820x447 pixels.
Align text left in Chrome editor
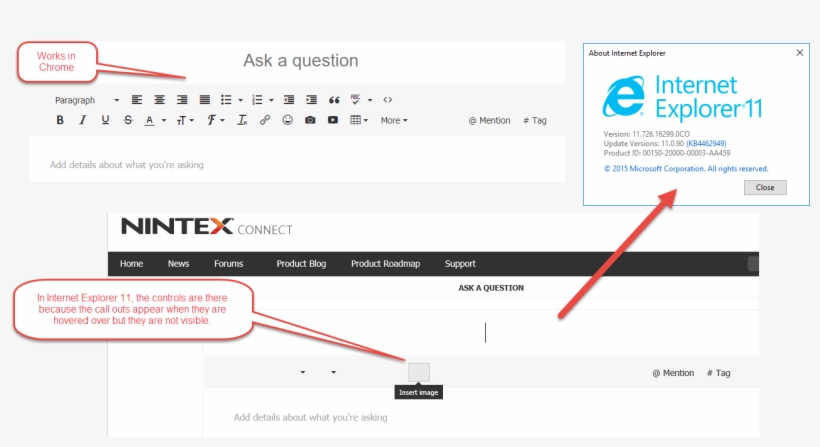pos(136,100)
